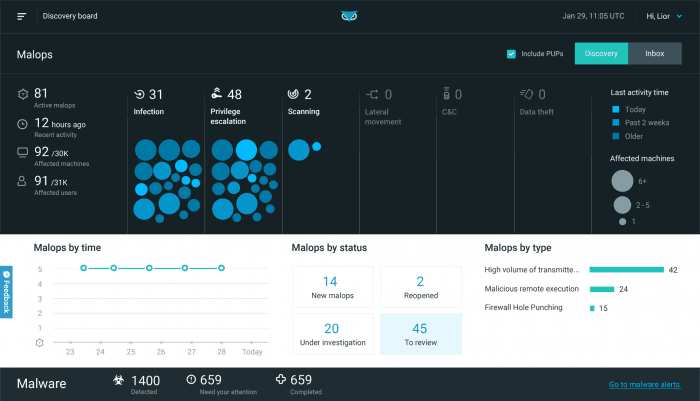Go to malware alerts link
Viewport: 700px width, 401px height.
pyautogui.click(x=645, y=384)
